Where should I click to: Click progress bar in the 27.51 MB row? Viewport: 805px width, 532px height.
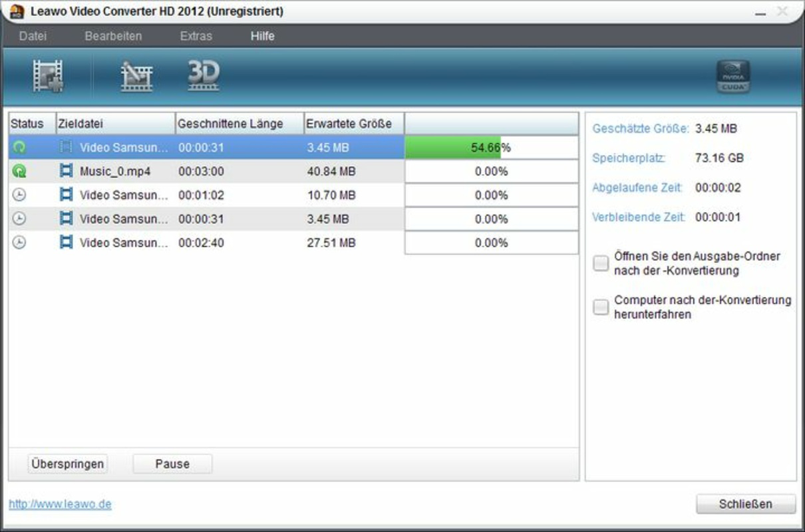pos(491,243)
